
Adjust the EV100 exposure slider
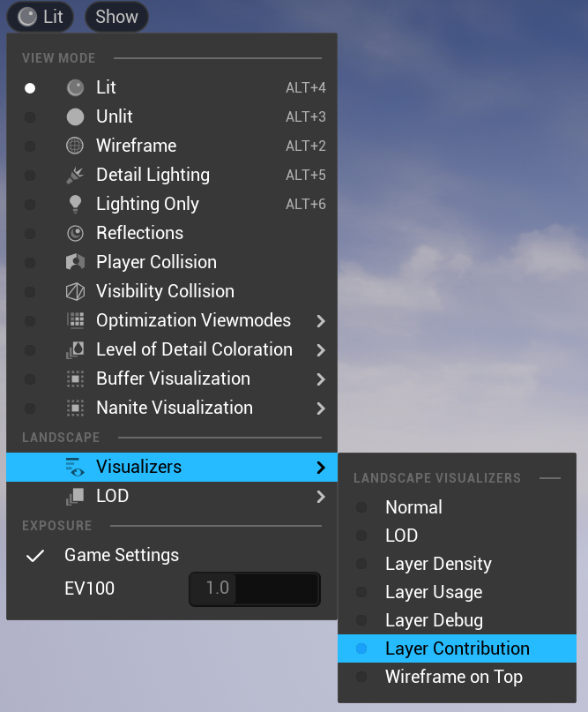coord(255,589)
